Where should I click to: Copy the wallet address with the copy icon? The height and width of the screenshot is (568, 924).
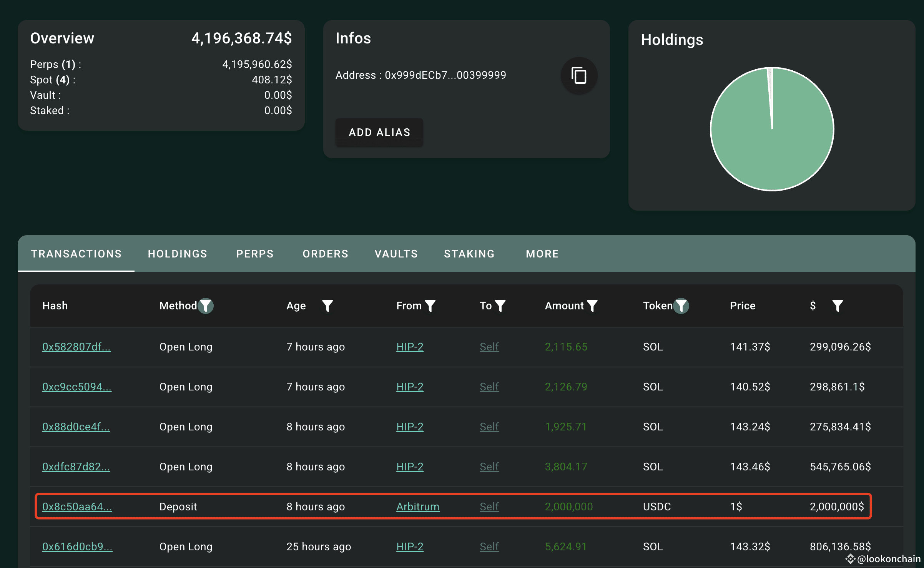579,75
